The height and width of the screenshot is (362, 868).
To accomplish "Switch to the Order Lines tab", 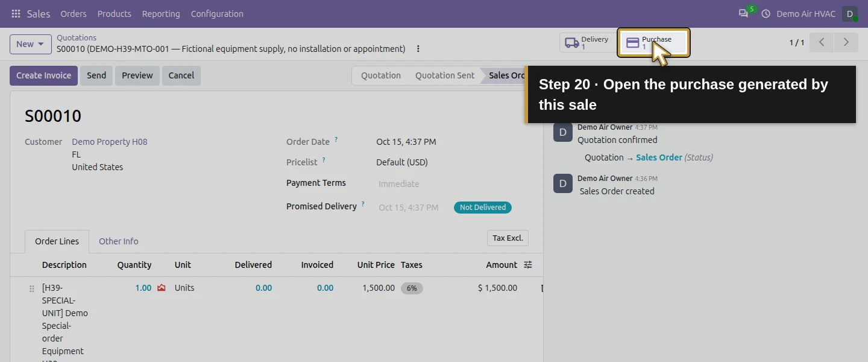I will coord(57,241).
